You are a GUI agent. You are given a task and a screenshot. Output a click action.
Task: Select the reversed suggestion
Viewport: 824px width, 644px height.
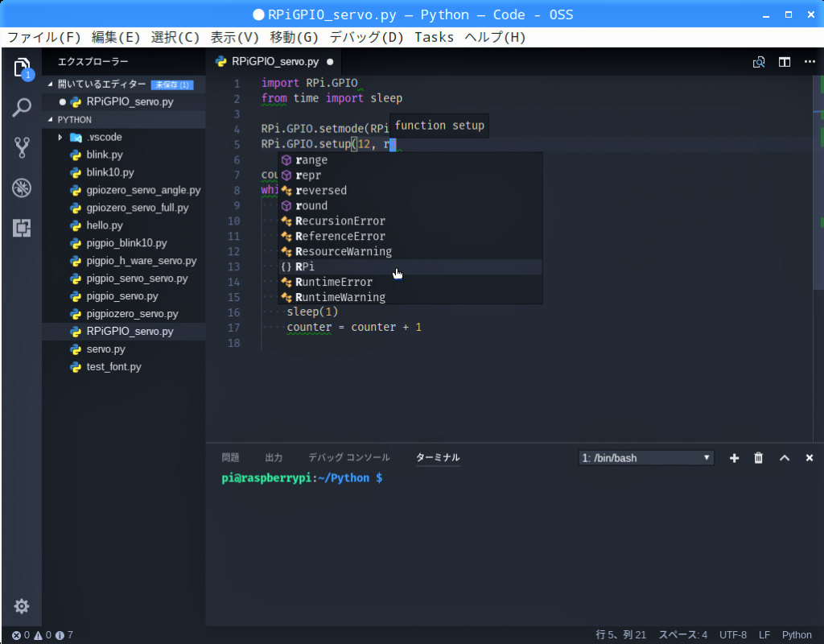pyautogui.click(x=410, y=190)
